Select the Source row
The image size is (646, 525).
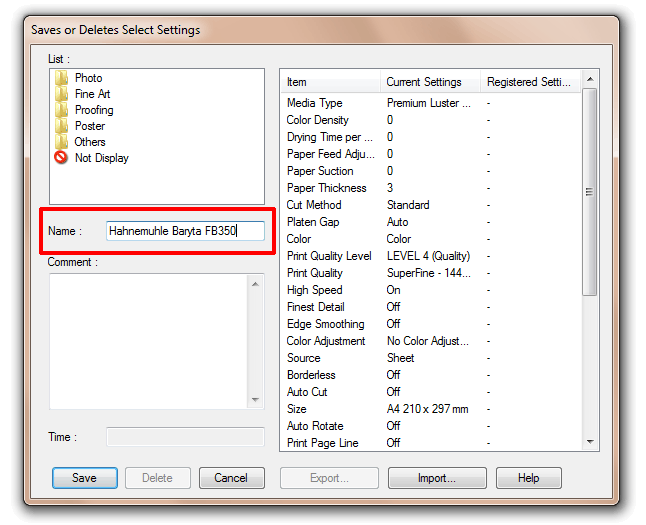tap(431, 358)
